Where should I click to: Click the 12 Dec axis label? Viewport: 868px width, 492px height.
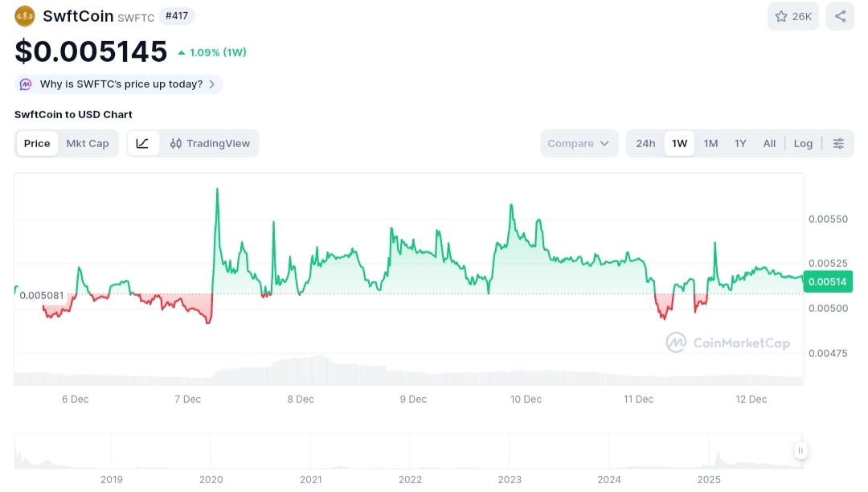(x=751, y=399)
